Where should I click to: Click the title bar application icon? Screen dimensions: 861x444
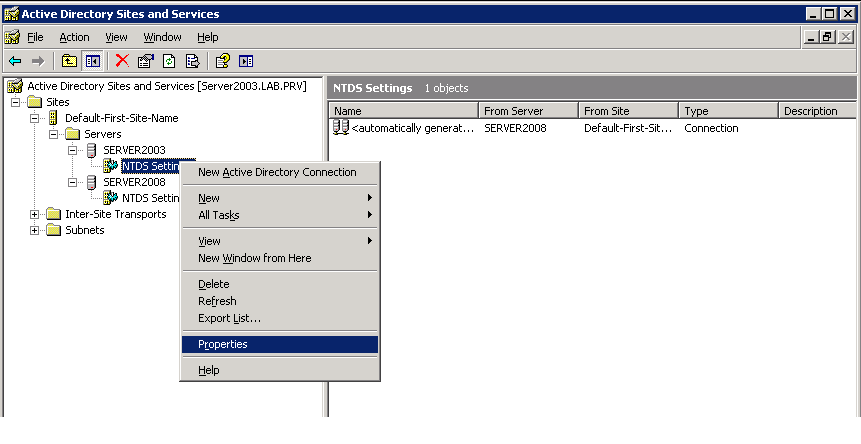coord(11,13)
